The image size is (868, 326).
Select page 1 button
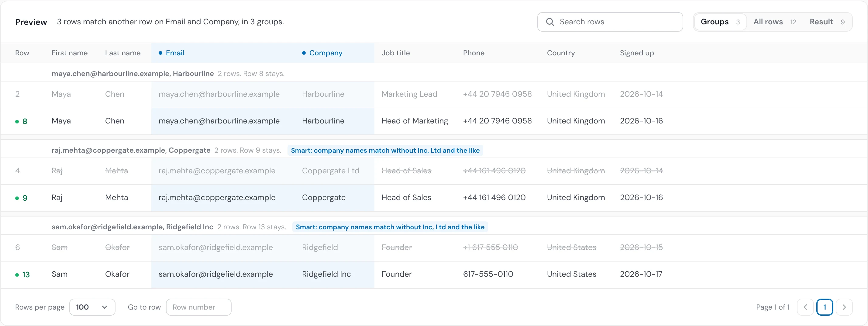pos(825,307)
